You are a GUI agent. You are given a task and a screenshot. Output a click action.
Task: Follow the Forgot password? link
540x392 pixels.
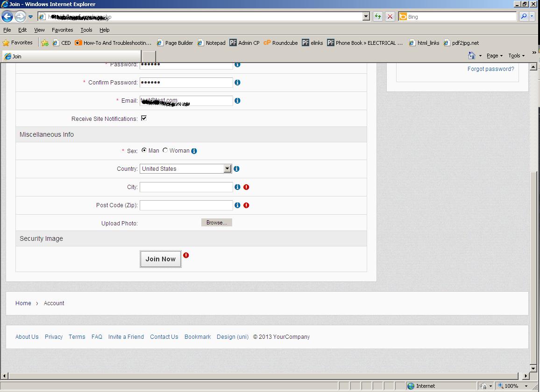[x=490, y=69]
